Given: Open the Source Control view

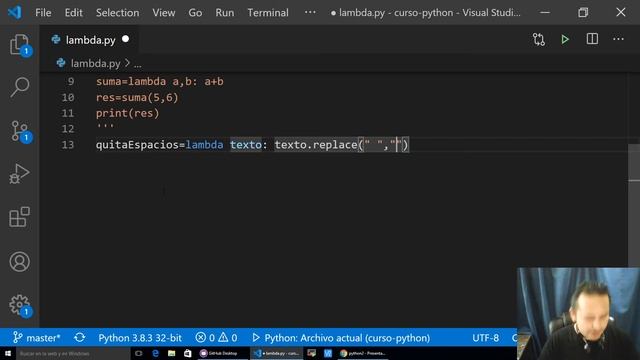Looking at the screenshot, I should 20,131.
